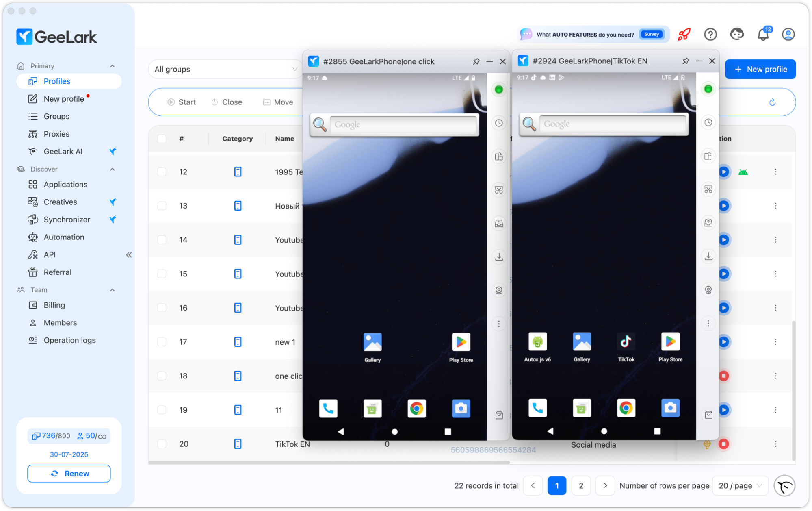
Task: Click the horizontal table scrollbar
Action: [x=329, y=463]
